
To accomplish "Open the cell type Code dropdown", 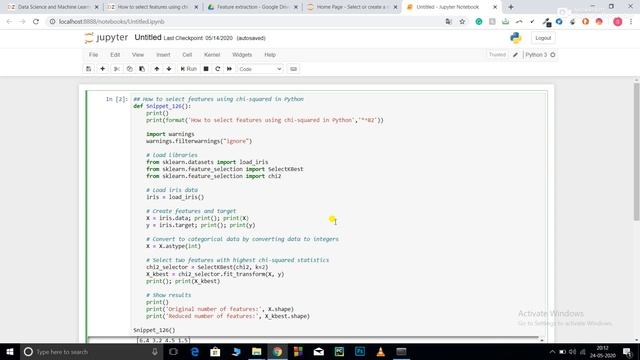I will [260, 69].
